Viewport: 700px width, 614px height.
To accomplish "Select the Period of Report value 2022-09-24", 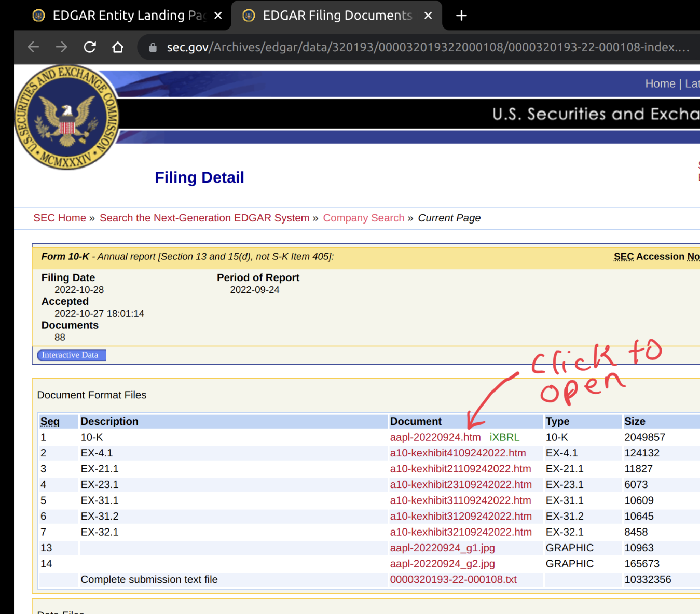I will point(254,290).
